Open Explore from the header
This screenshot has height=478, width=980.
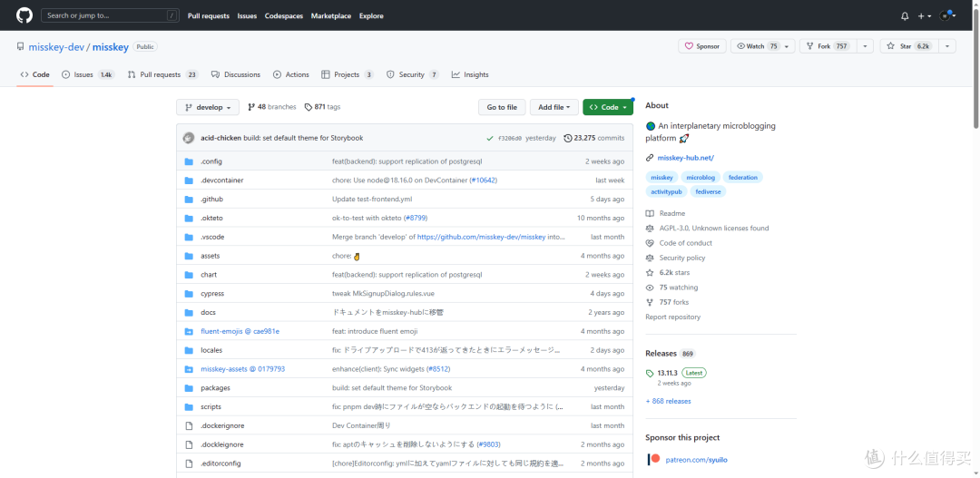pyautogui.click(x=371, y=15)
